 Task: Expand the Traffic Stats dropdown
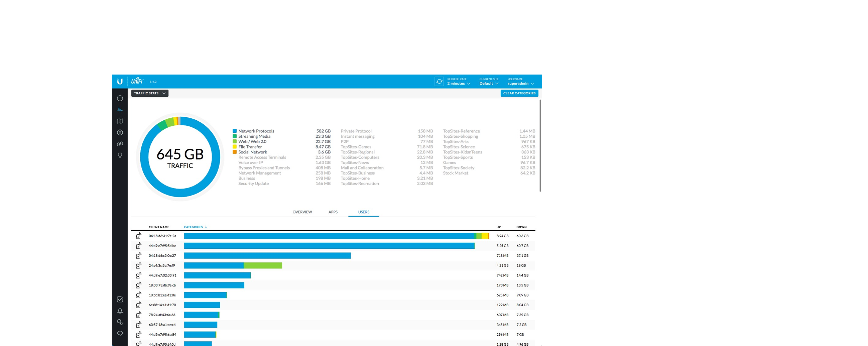click(150, 93)
